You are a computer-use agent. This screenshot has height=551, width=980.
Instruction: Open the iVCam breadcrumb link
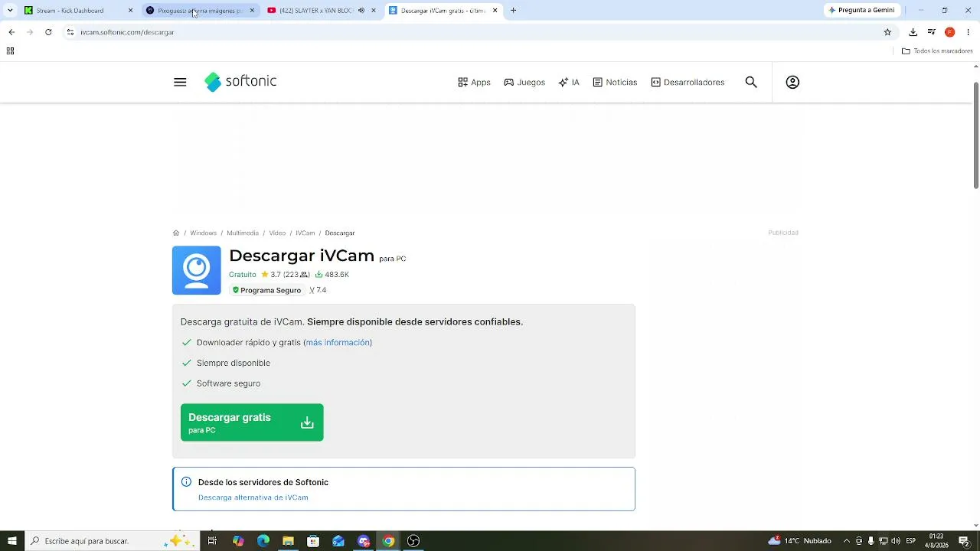(x=305, y=233)
